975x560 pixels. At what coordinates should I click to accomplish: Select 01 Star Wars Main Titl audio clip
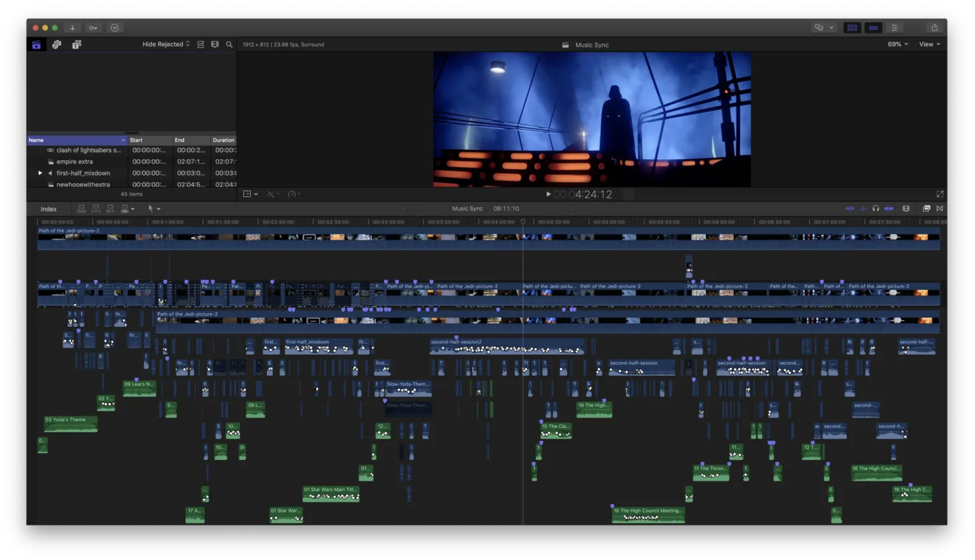click(x=331, y=494)
